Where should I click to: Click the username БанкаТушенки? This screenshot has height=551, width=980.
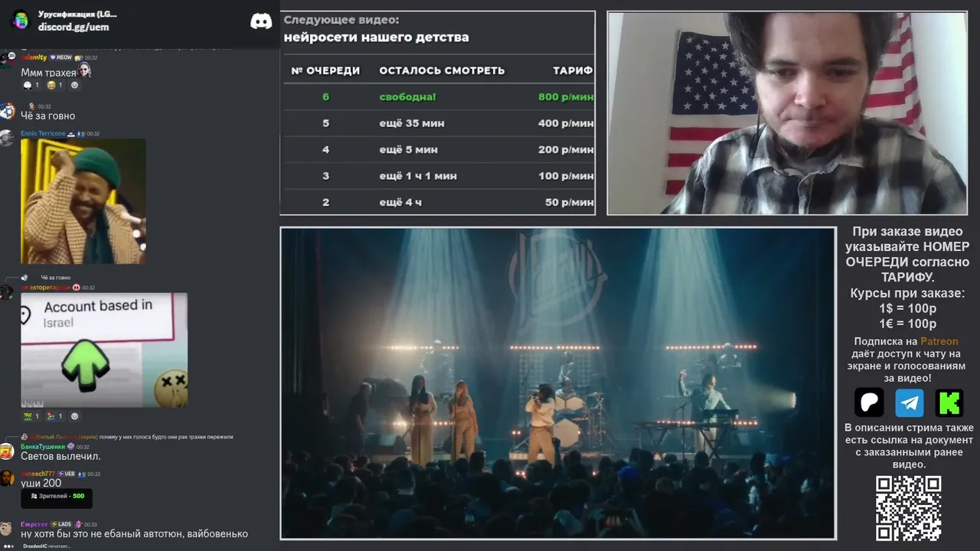[x=43, y=447]
